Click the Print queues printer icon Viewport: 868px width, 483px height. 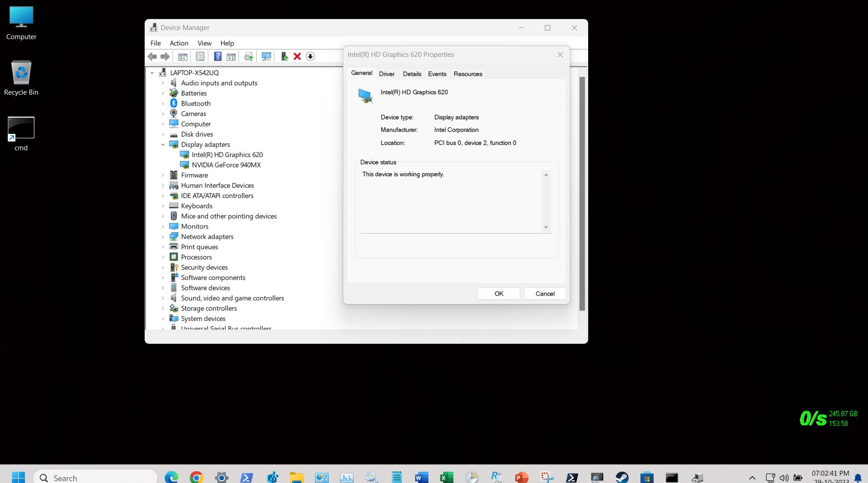tap(173, 246)
